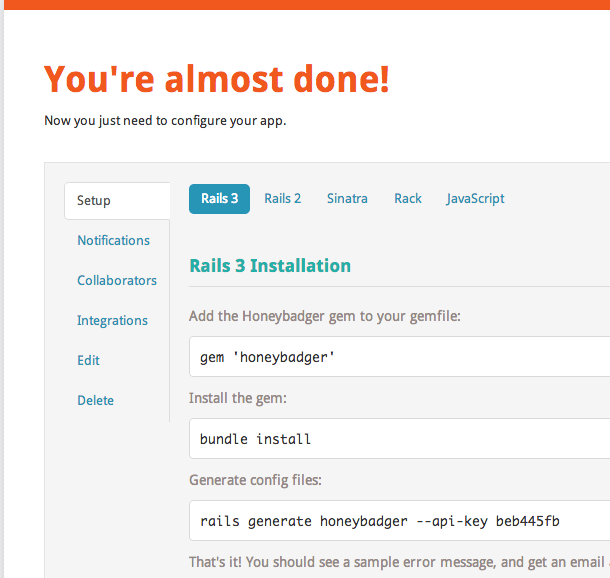Screen dimensions: 610x578
Task: Switch to the Rack tab
Action: click(x=408, y=198)
